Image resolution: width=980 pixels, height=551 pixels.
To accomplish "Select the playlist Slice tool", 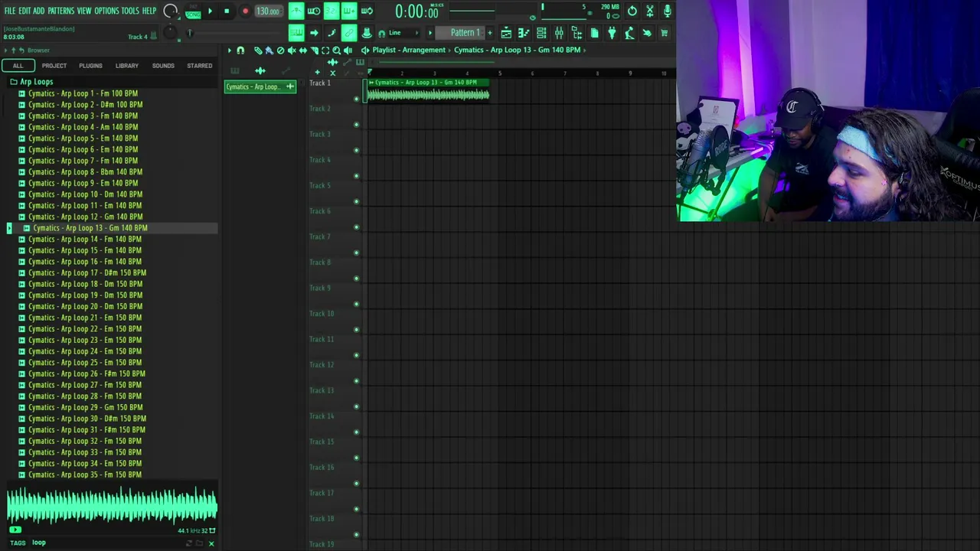I will tap(314, 51).
